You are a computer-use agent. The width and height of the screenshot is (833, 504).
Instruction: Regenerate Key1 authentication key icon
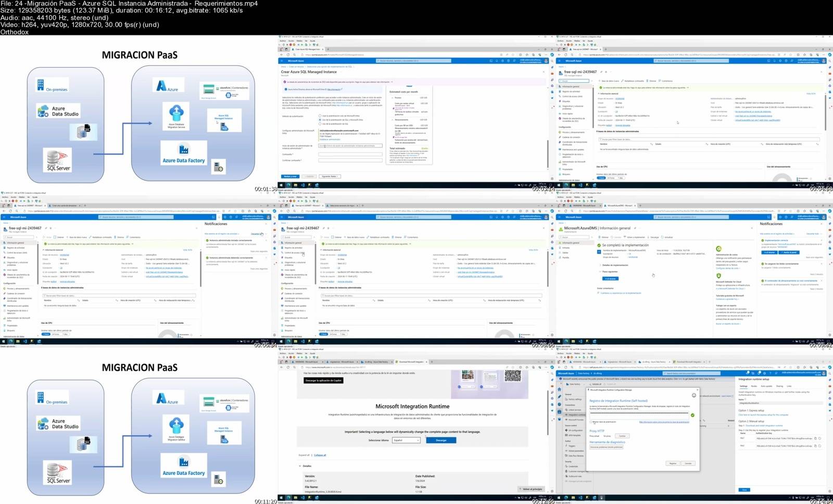coord(819,438)
